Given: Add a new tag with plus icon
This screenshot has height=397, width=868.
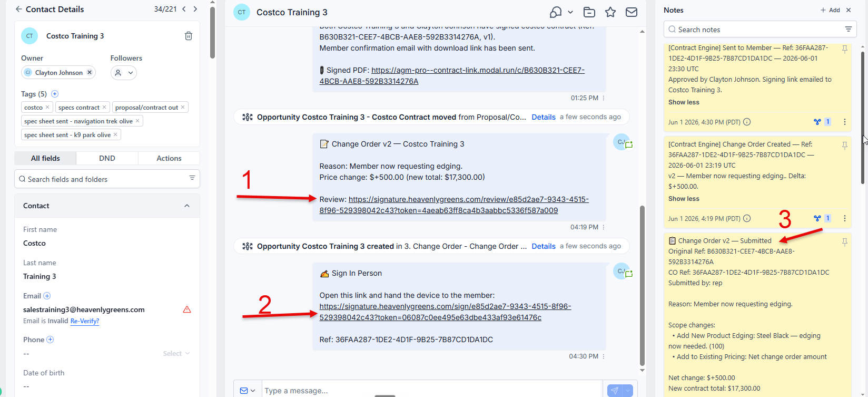Looking at the screenshot, I should pyautogui.click(x=55, y=94).
